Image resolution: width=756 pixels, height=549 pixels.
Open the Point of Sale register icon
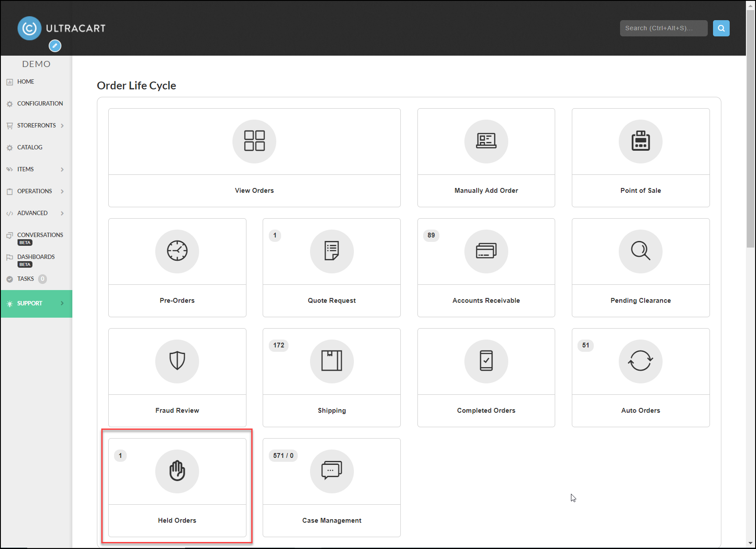click(x=641, y=141)
